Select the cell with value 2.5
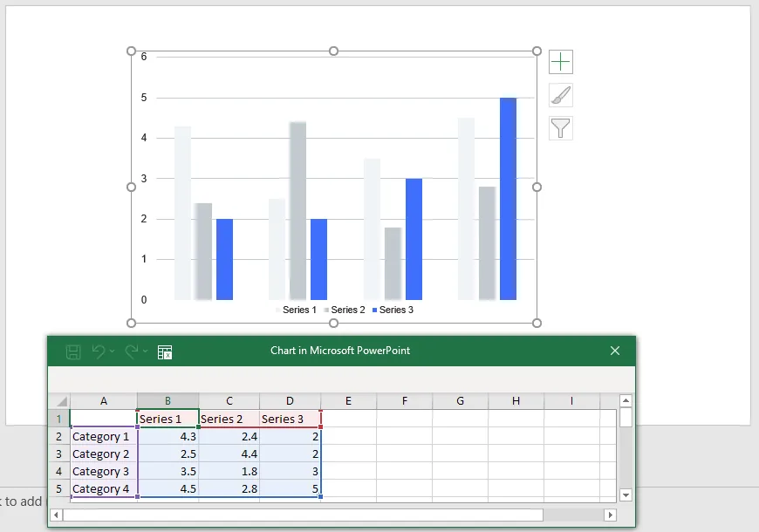Viewport: 759px width, 532px height. pyautogui.click(x=168, y=454)
